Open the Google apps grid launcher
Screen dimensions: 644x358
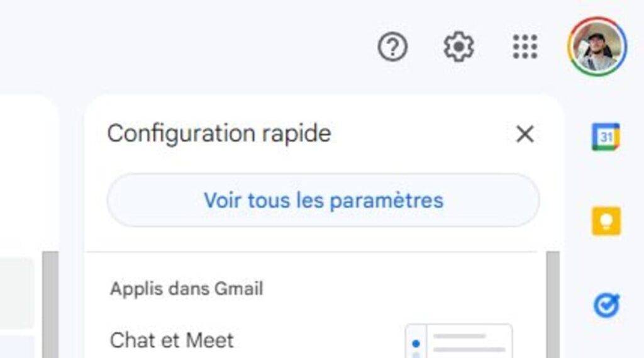[x=525, y=47]
